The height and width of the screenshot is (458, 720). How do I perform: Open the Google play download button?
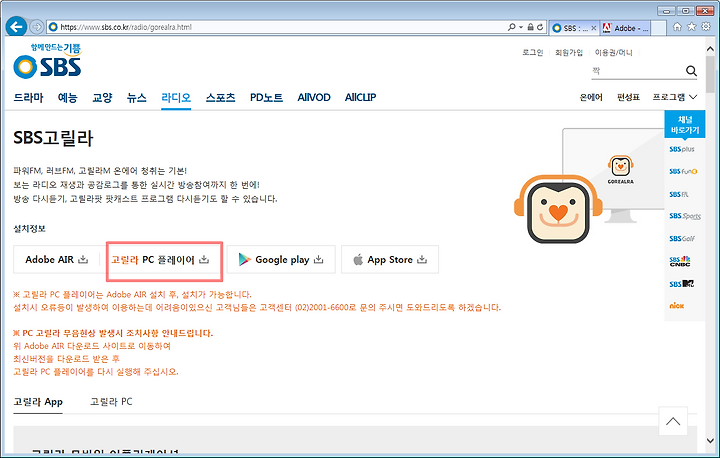pos(281,260)
